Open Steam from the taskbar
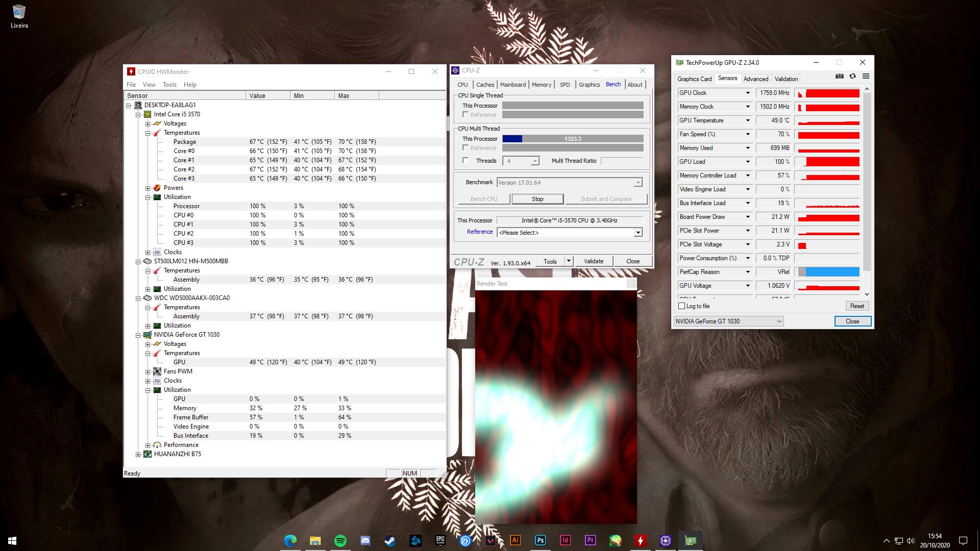Image resolution: width=980 pixels, height=551 pixels. coord(390,540)
